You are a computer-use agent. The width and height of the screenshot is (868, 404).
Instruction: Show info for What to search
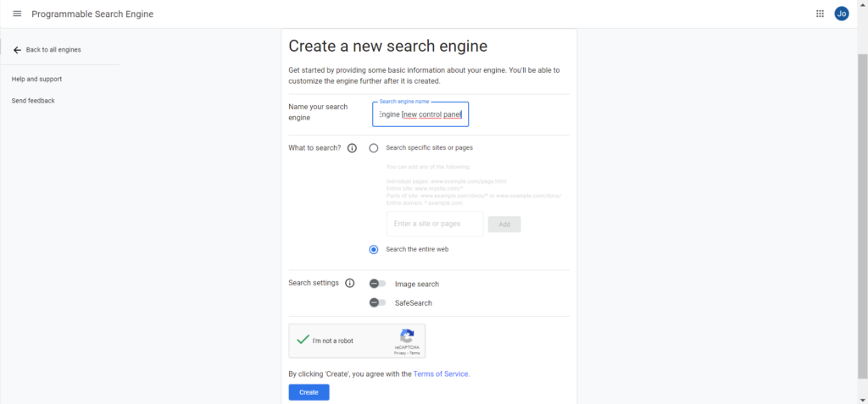pos(352,148)
